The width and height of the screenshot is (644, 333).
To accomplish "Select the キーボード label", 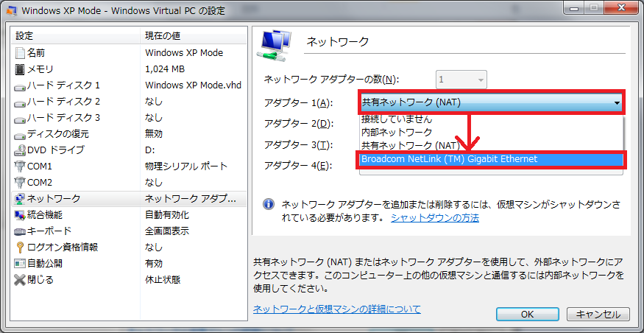I will (x=49, y=231).
